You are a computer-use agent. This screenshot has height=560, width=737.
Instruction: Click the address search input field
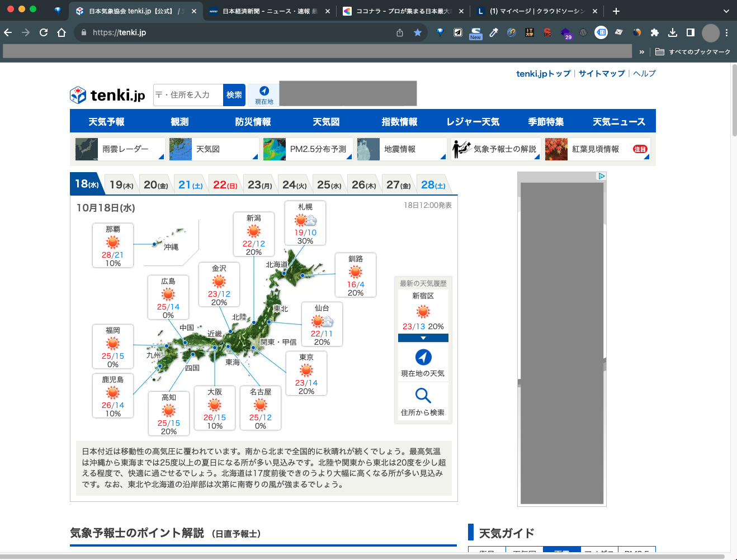(x=188, y=95)
